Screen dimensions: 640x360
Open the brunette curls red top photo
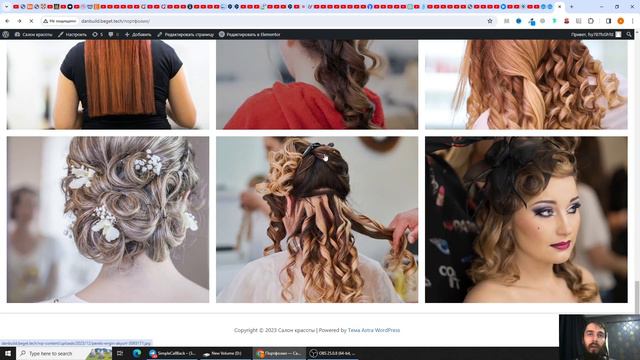pos(317,84)
